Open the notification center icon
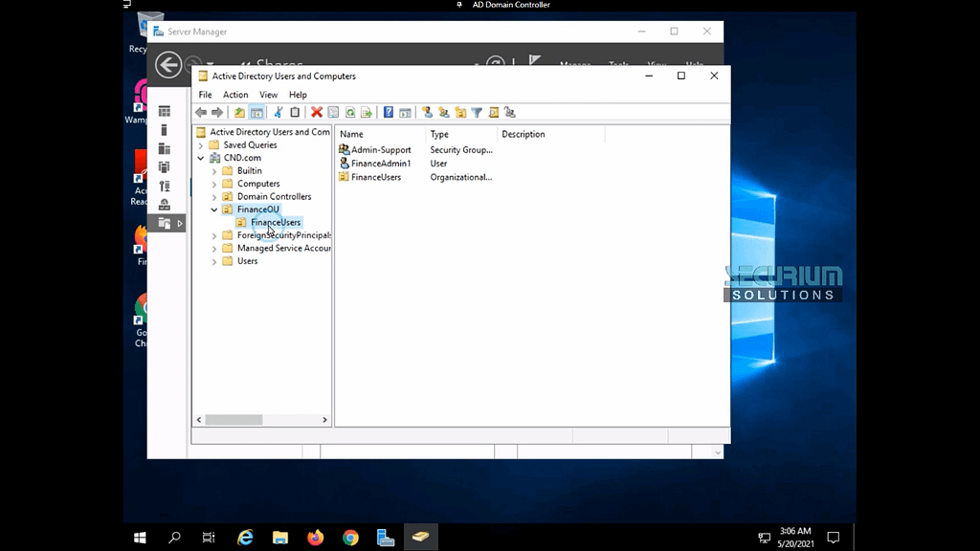 click(x=834, y=538)
